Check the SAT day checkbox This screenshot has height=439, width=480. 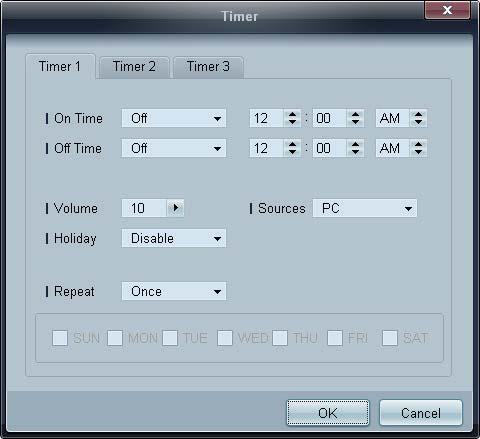click(x=390, y=338)
